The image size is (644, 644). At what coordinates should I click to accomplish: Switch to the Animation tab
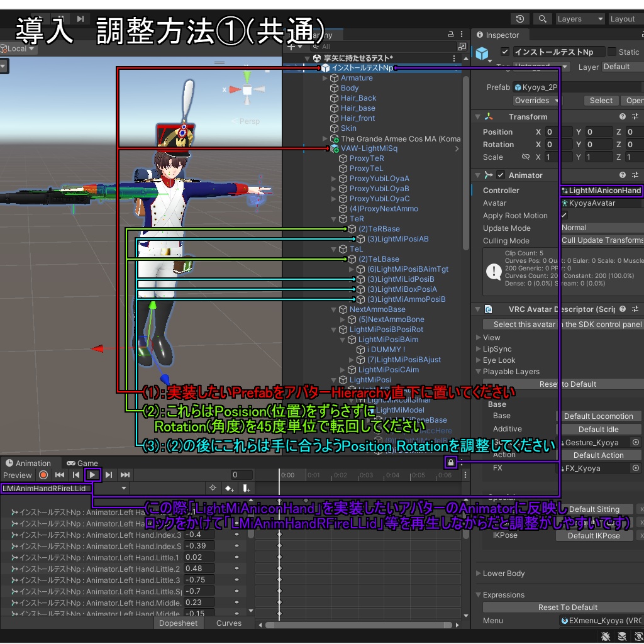(x=29, y=464)
